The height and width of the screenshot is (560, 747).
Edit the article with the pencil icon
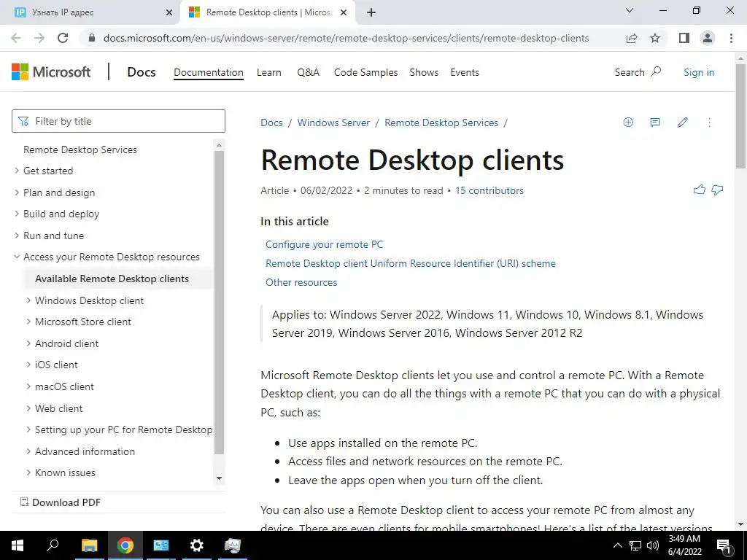pos(682,122)
